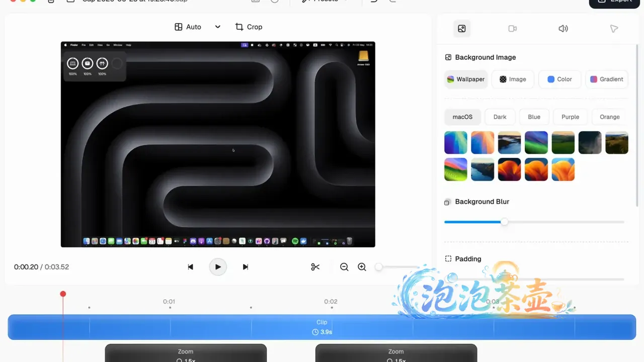The width and height of the screenshot is (644, 362).
Task: Zoom in the timeline
Action: [362, 267]
